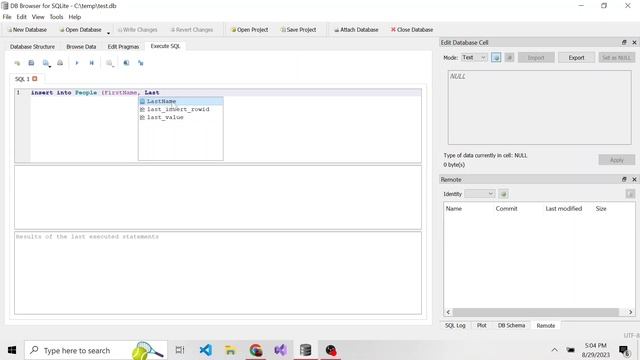This screenshot has height=360, width=640.
Task: Click the Save SQL file icon
Action: (x=31, y=63)
